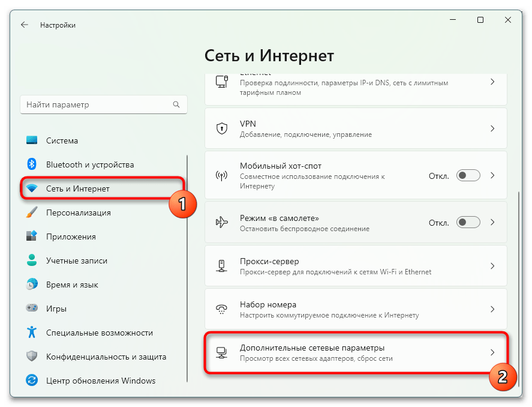Click the gamepad icon for Игры

click(x=32, y=308)
